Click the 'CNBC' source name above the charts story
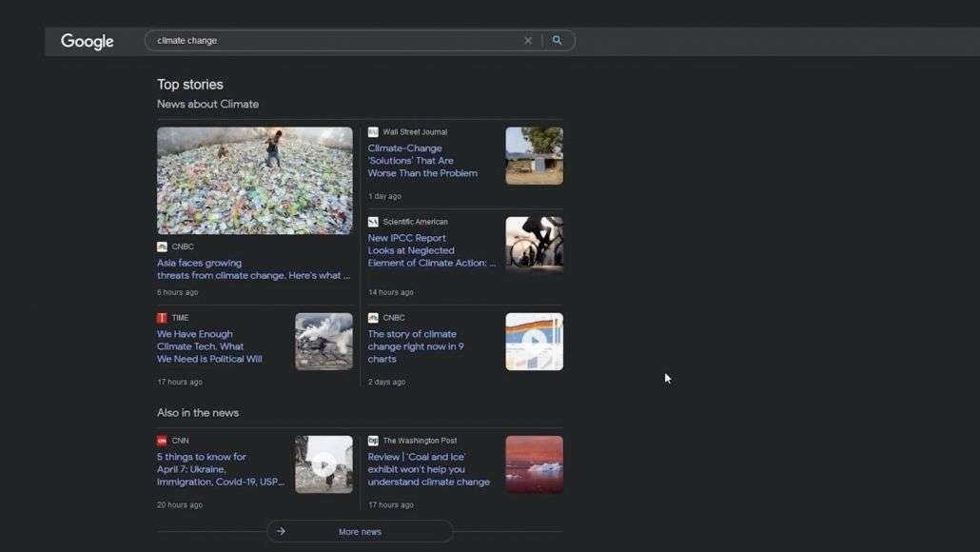This screenshot has width=980, height=552. [x=394, y=318]
